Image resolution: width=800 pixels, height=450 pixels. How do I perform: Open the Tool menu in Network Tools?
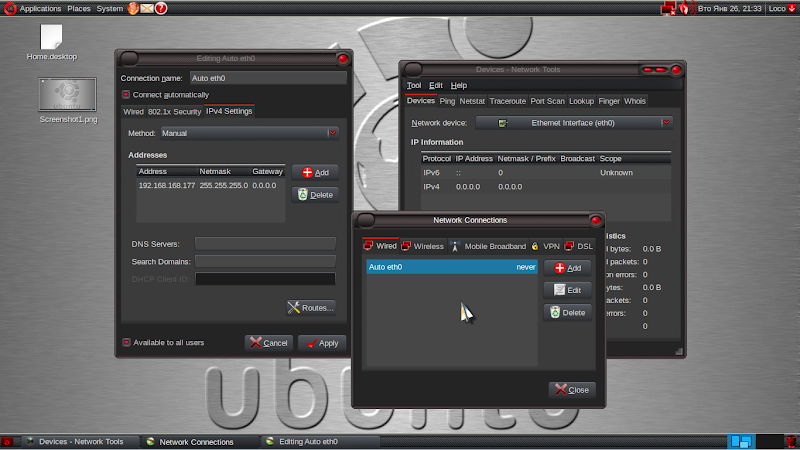point(414,85)
